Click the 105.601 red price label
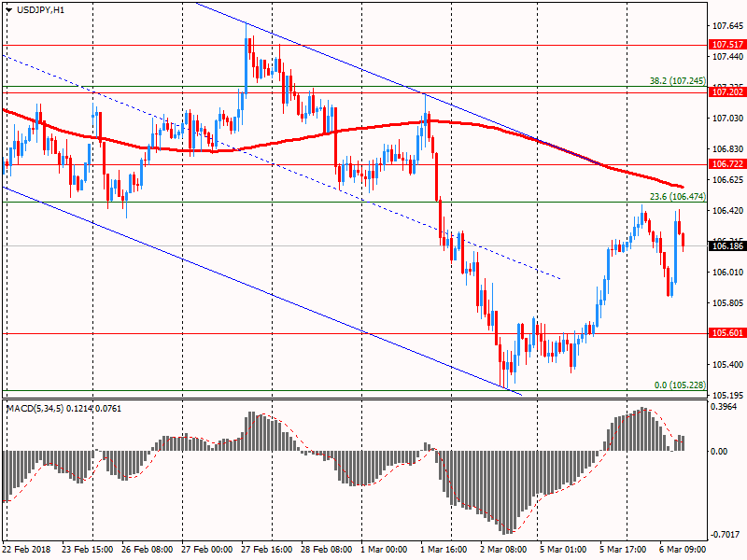The height and width of the screenshot is (560, 747). click(727, 333)
